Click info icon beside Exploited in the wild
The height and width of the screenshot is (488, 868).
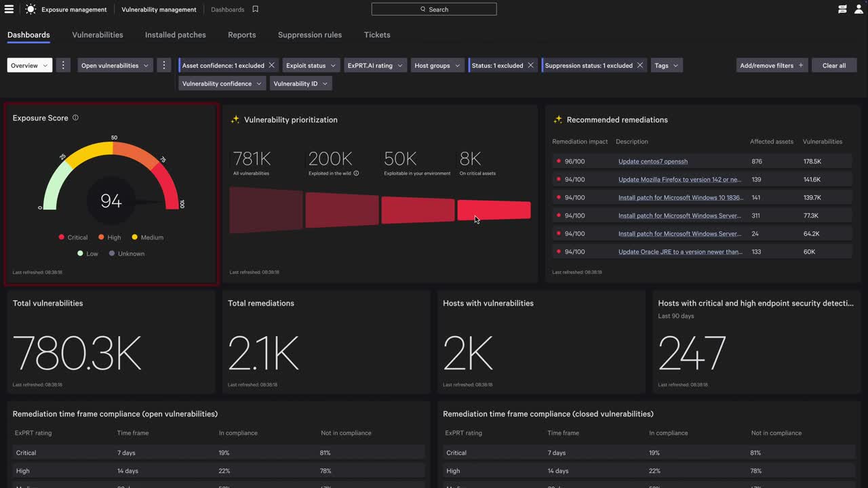pyautogui.click(x=356, y=174)
